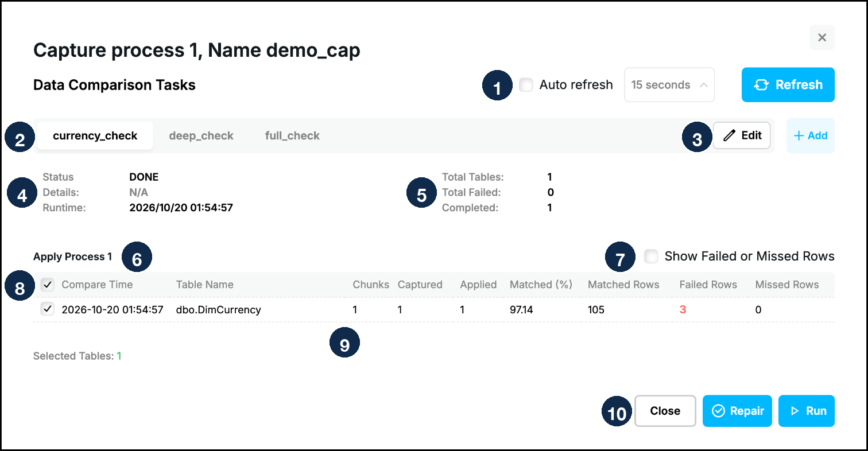Click the red failed rows value 3

pyautogui.click(x=683, y=310)
